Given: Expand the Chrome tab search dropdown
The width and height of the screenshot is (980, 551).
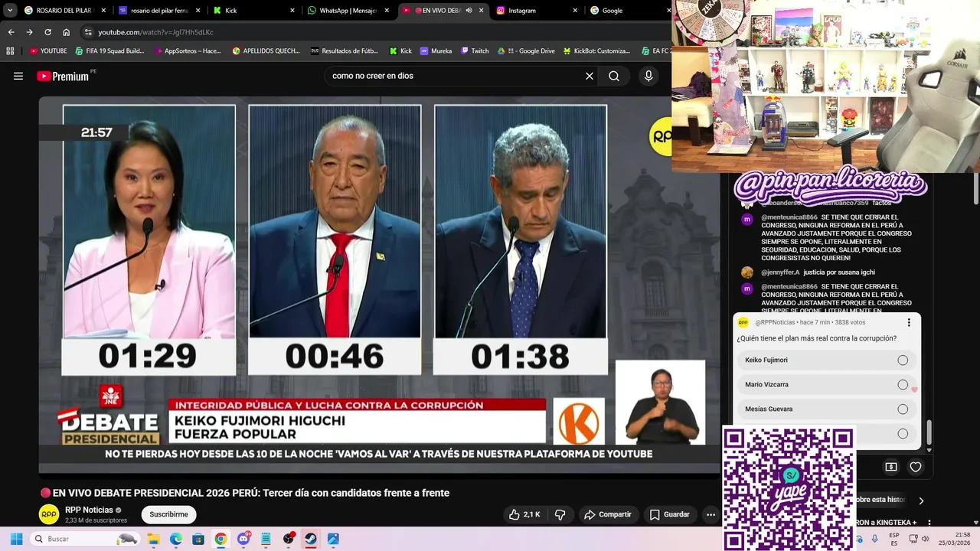Looking at the screenshot, I should click(x=10, y=11).
